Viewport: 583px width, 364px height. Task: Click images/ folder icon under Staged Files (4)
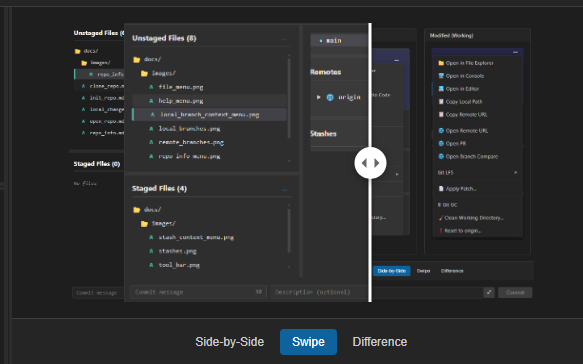(144, 223)
